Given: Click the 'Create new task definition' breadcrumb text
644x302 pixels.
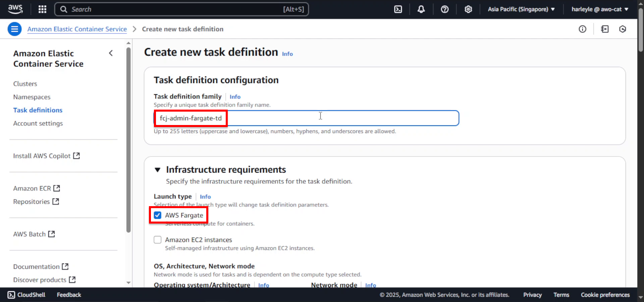Looking at the screenshot, I should [182, 29].
